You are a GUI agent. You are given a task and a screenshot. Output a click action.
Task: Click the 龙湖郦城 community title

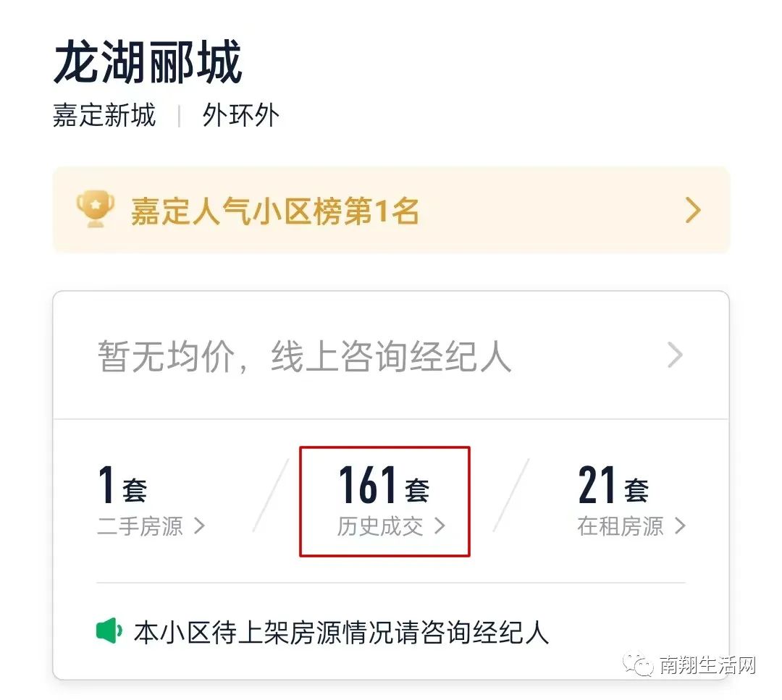(148, 62)
